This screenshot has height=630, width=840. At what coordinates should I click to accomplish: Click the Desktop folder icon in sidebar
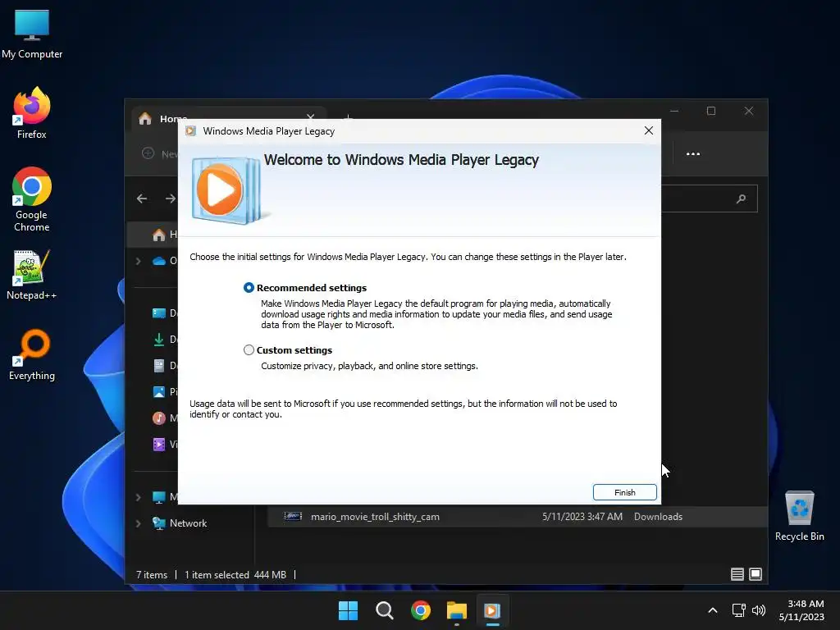pos(158,313)
